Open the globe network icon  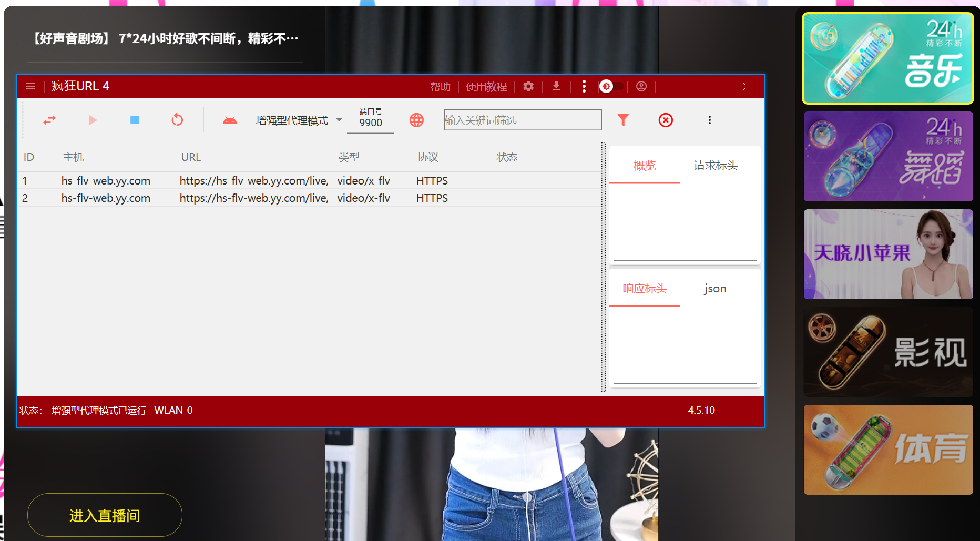point(416,120)
